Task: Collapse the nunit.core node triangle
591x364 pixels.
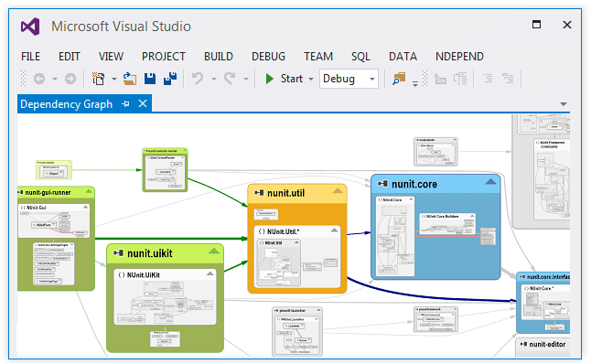Action: (490, 182)
